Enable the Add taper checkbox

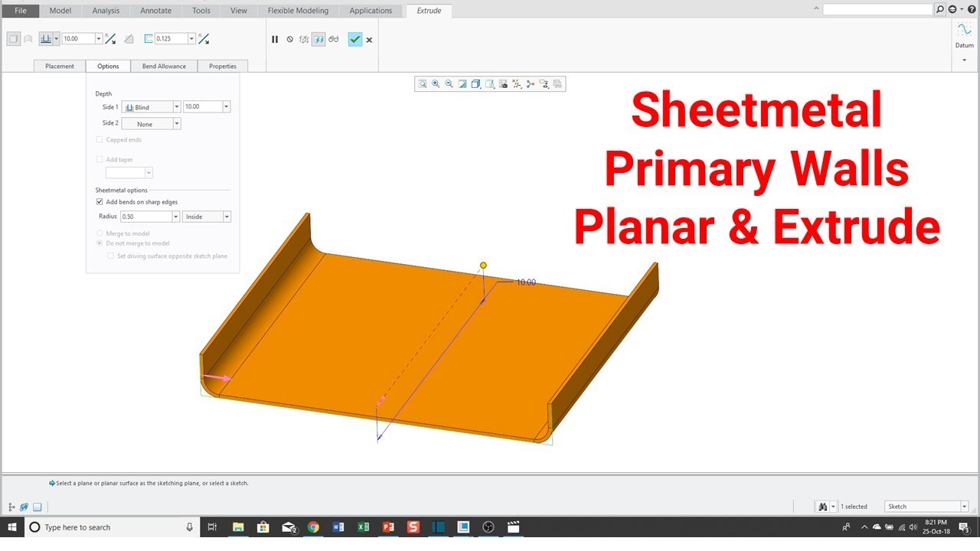coord(100,159)
